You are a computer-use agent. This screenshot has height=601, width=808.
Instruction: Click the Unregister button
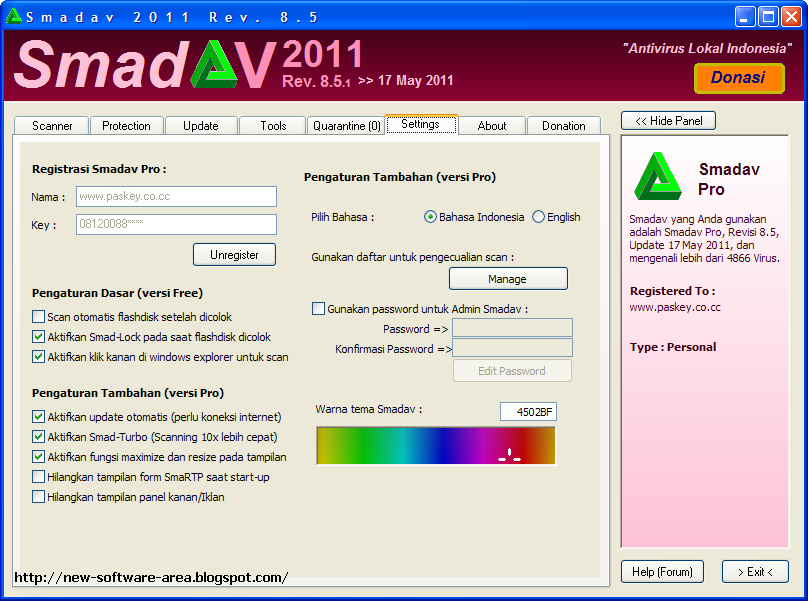pos(234,255)
